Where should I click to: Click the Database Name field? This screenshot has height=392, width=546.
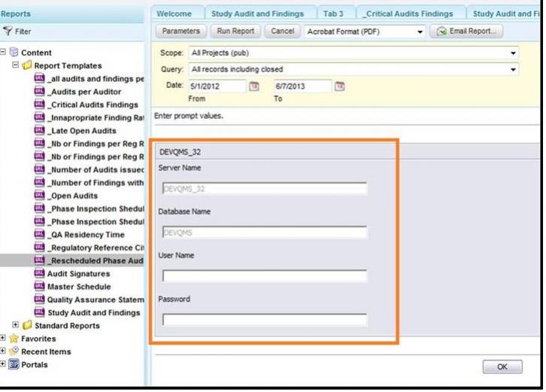pos(264,232)
